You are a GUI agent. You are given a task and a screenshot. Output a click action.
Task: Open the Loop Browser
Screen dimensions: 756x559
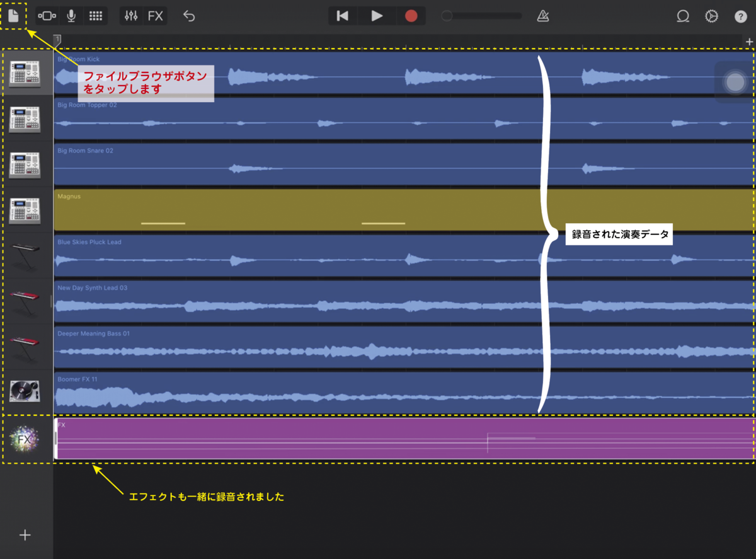tap(682, 16)
